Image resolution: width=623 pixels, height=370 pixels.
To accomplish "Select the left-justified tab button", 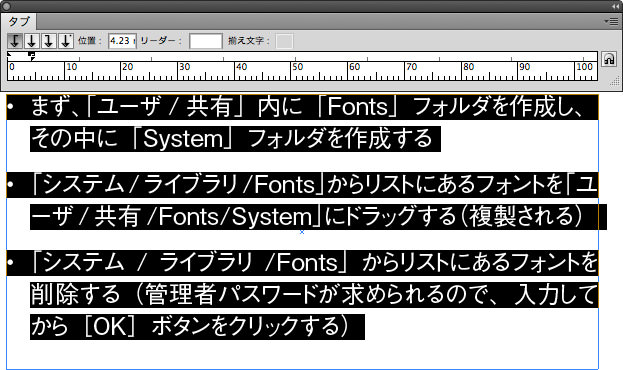I will (x=15, y=41).
